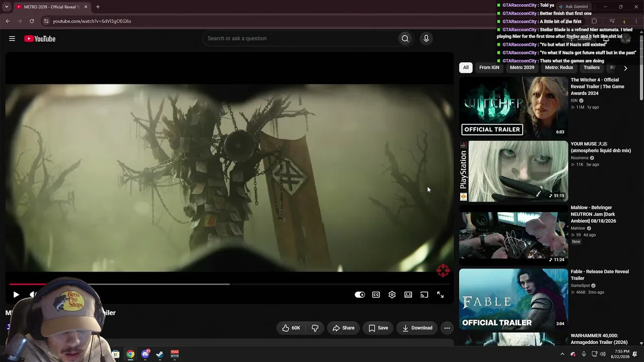Click Ask Gemini in the browser

[x=573, y=7]
